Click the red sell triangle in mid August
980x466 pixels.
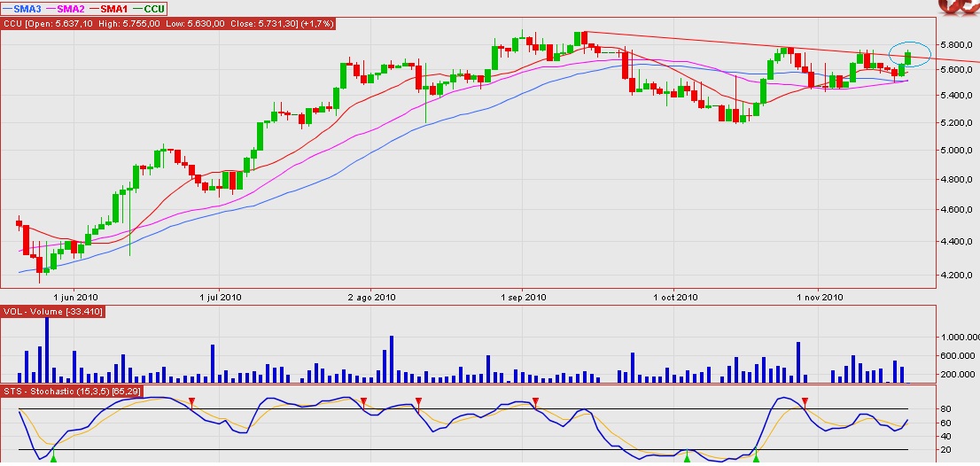pos(419,401)
